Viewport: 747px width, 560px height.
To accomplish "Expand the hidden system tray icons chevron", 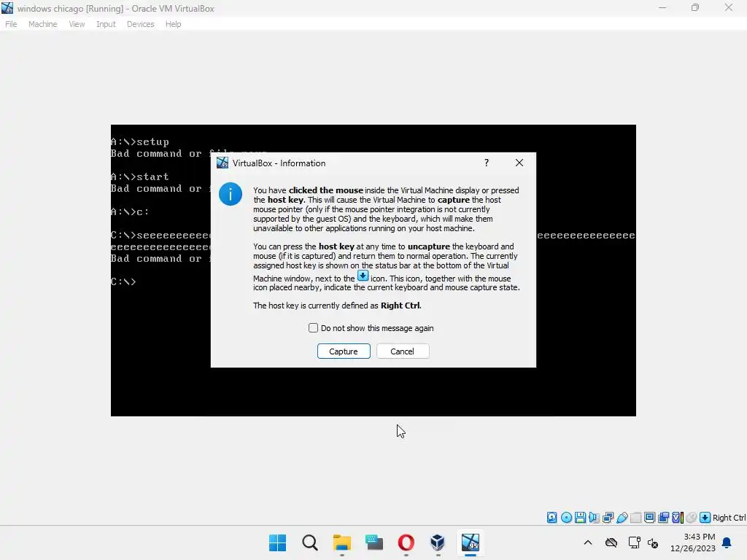I will 588,542.
